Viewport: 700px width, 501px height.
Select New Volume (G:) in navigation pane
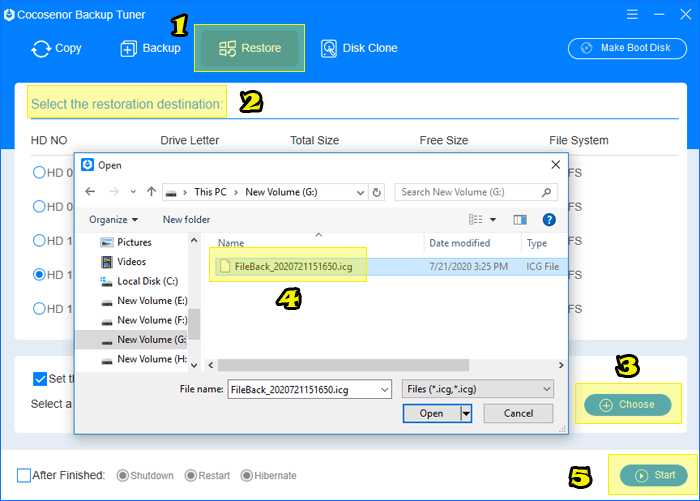(132, 340)
